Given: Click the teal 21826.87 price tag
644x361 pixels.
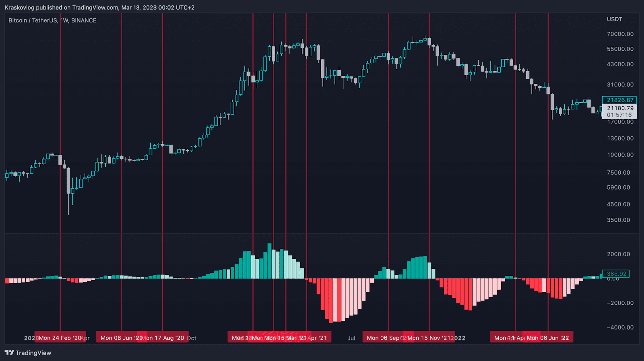Looking at the screenshot, I should [619, 100].
